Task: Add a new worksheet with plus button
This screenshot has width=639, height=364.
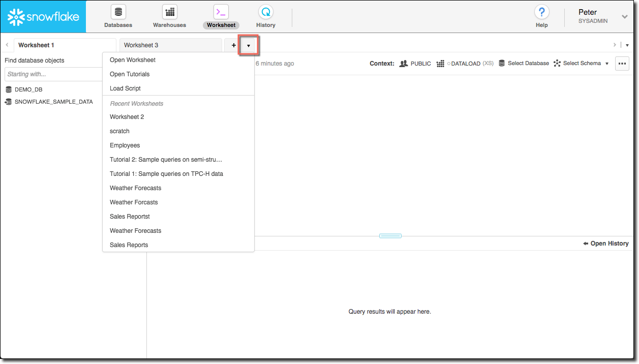Action: [233, 45]
